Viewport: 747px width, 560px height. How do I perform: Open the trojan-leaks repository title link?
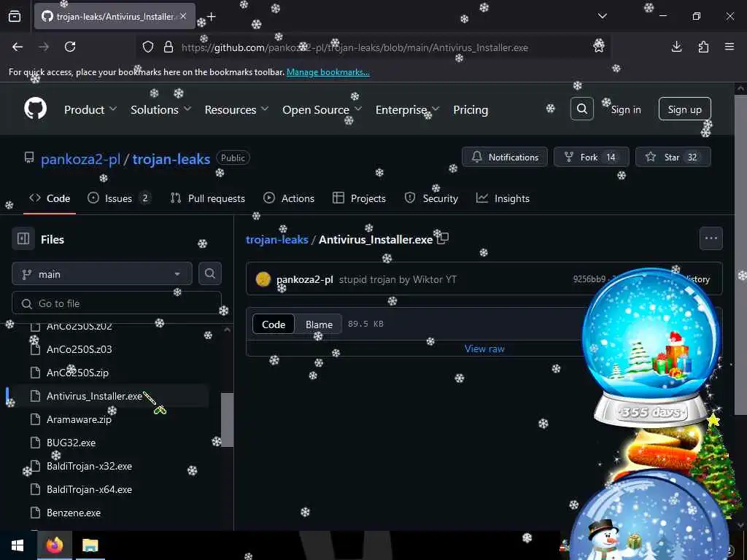[x=171, y=159]
